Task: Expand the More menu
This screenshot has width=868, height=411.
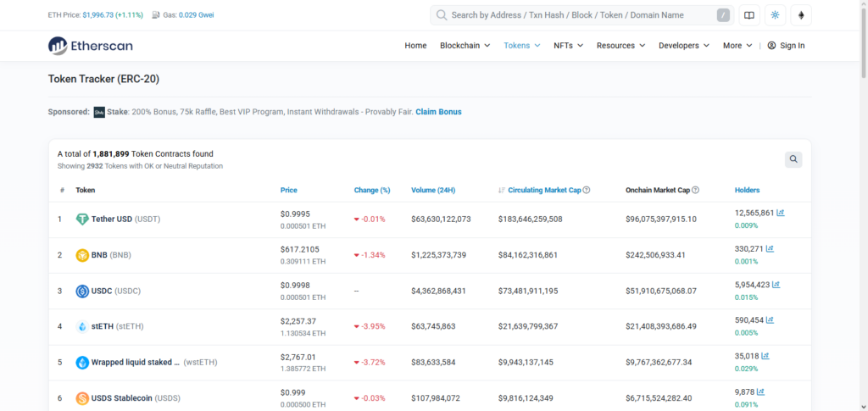Action: (738, 46)
